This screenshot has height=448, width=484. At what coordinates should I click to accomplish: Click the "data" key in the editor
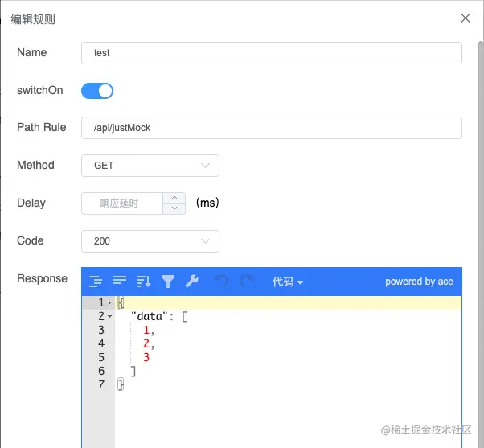pos(150,316)
